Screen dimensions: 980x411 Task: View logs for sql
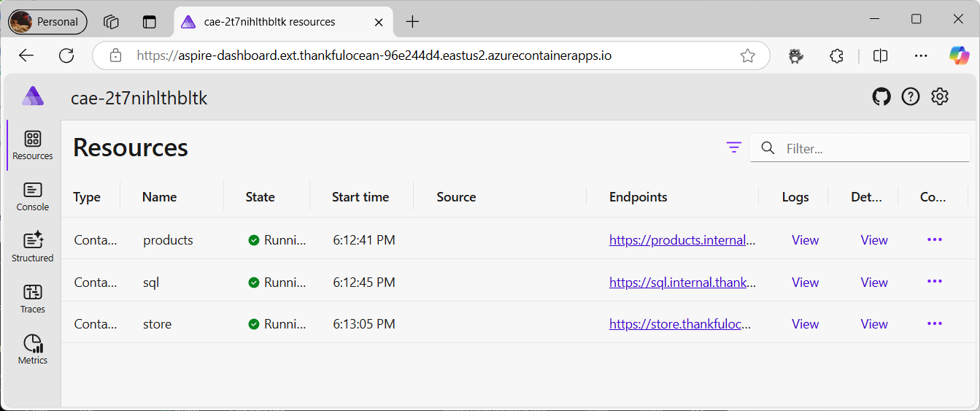(806, 283)
